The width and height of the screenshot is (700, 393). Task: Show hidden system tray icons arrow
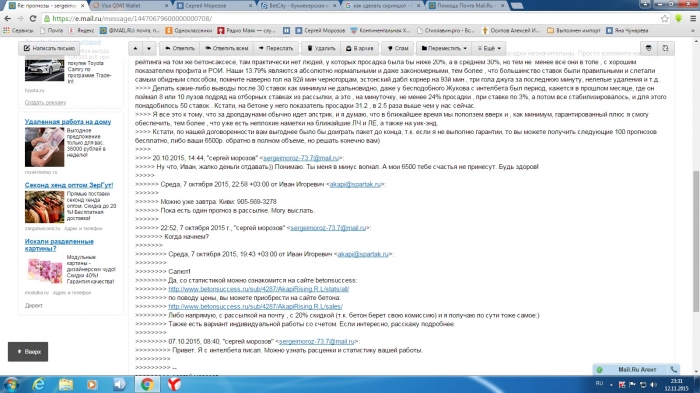(612, 385)
